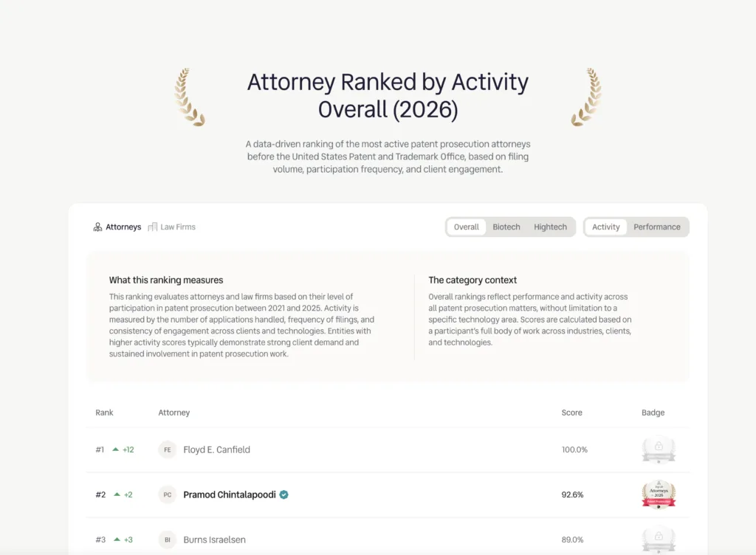Select the Activity ranking toggle
The width and height of the screenshot is (756, 555).
[x=605, y=227]
